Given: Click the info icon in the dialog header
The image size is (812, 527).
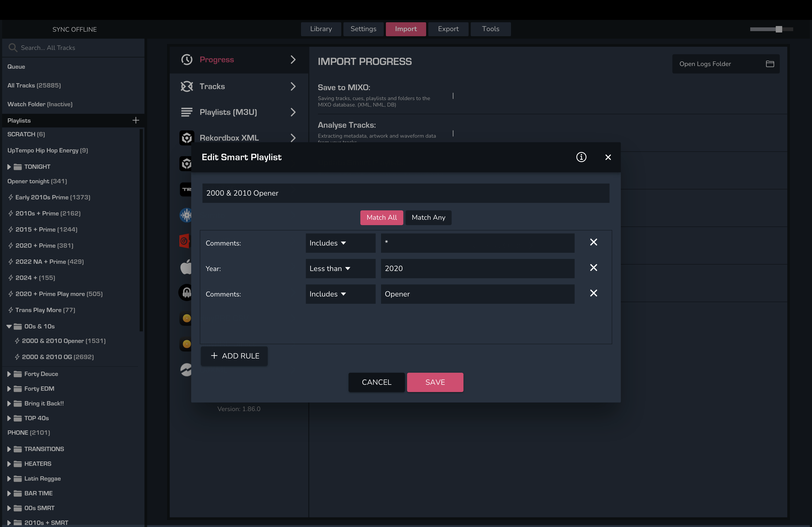Looking at the screenshot, I should tap(581, 157).
